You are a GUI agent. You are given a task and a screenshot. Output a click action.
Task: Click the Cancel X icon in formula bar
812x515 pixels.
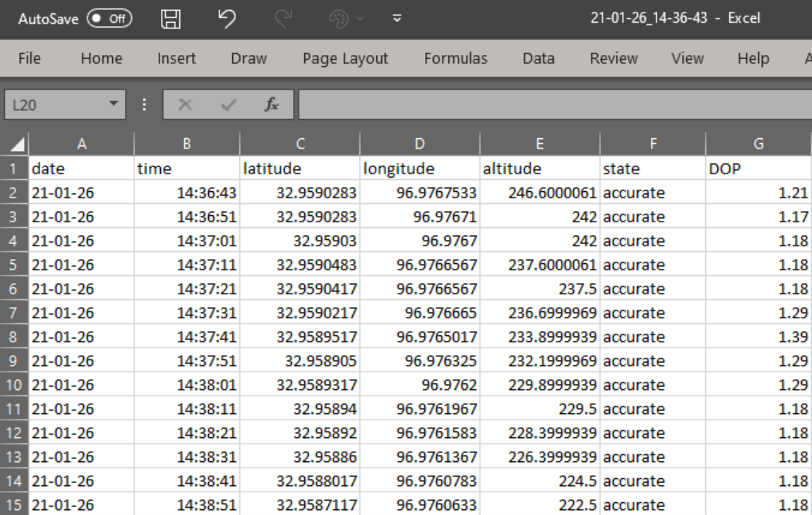pyautogui.click(x=182, y=106)
